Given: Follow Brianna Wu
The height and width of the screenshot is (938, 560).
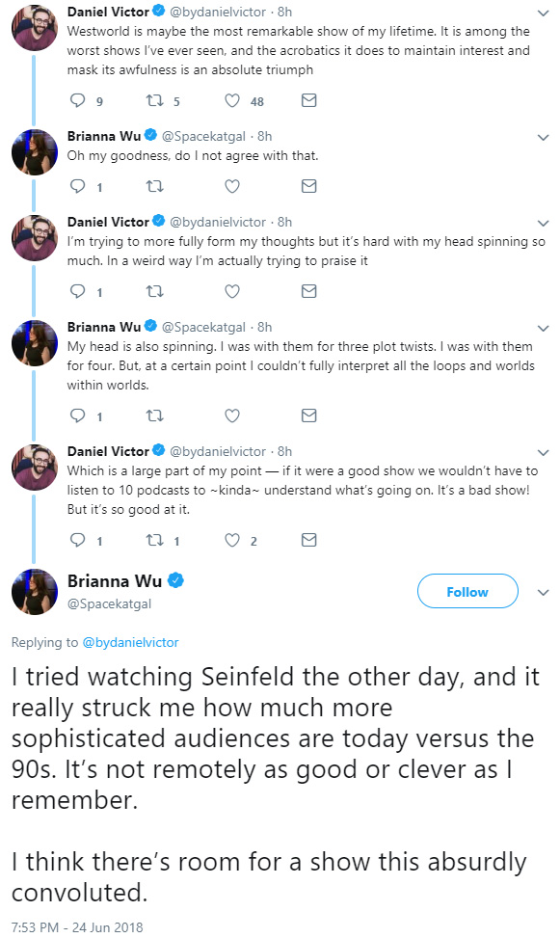Looking at the screenshot, I should point(467,592).
